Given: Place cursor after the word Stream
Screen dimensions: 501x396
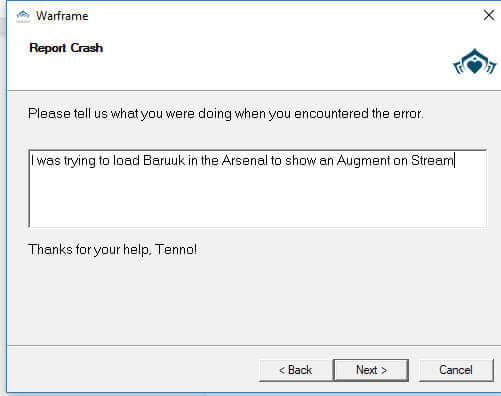Looking at the screenshot, I should coord(454,161).
